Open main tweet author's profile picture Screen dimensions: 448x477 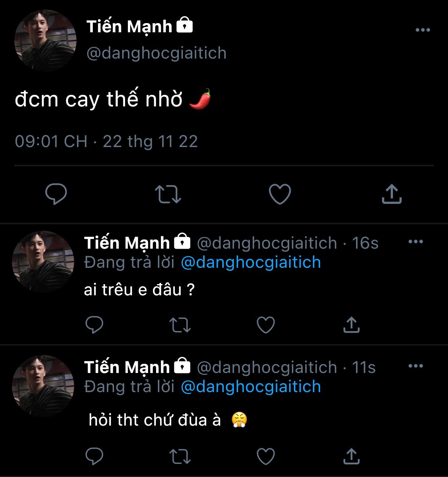(45, 41)
